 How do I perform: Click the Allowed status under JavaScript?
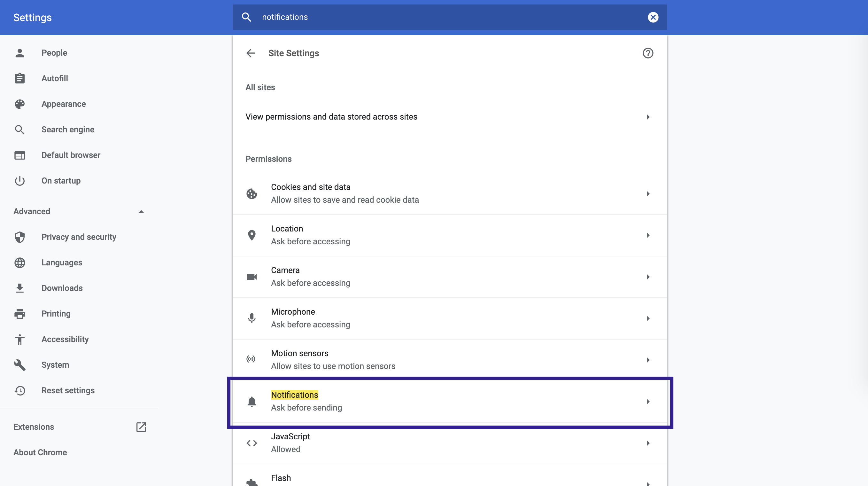click(286, 450)
